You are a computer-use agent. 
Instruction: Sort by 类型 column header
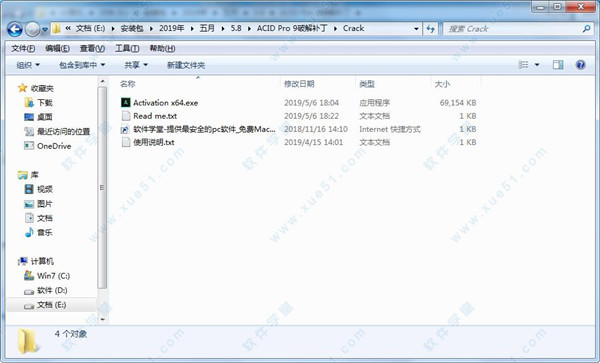367,84
